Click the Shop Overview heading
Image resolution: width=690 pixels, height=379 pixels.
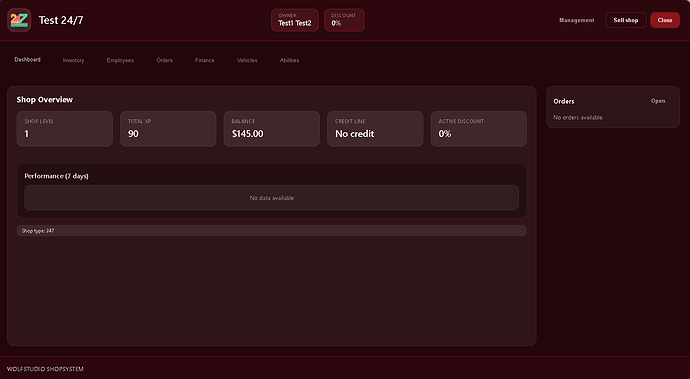[44, 99]
